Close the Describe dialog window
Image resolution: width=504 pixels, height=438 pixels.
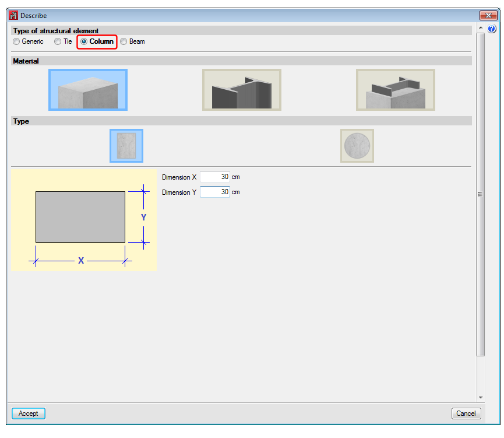tap(488, 15)
